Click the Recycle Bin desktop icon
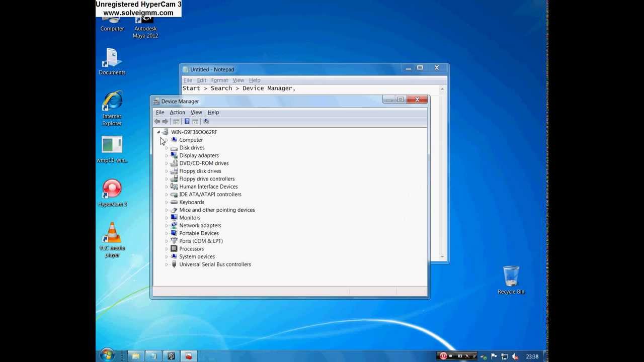The width and height of the screenshot is (644, 362). pos(511,280)
